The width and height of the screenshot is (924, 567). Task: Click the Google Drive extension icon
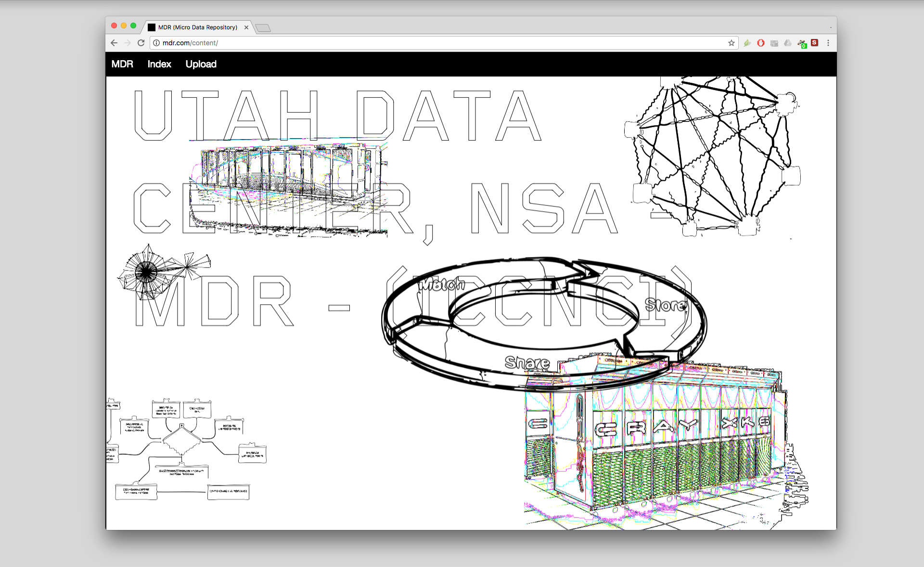(x=788, y=43)
